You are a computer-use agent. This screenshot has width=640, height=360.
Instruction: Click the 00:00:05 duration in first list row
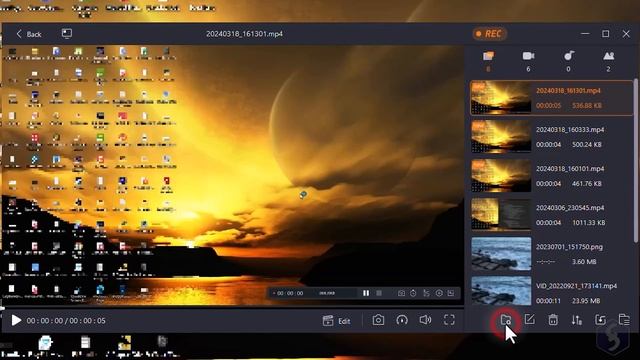(548, 106)
